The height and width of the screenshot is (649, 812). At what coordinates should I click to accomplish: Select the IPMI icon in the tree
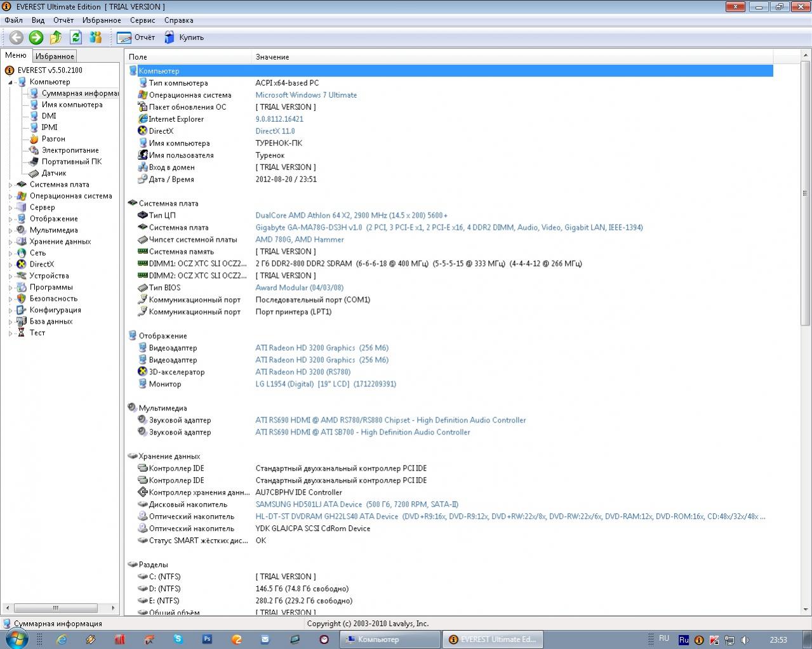[x=34, y=128]
